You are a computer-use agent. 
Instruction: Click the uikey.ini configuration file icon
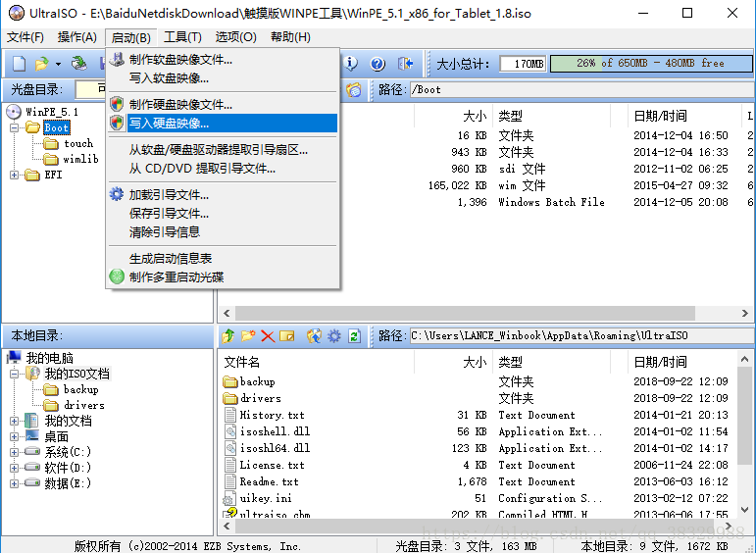click(x=228, y=498)
